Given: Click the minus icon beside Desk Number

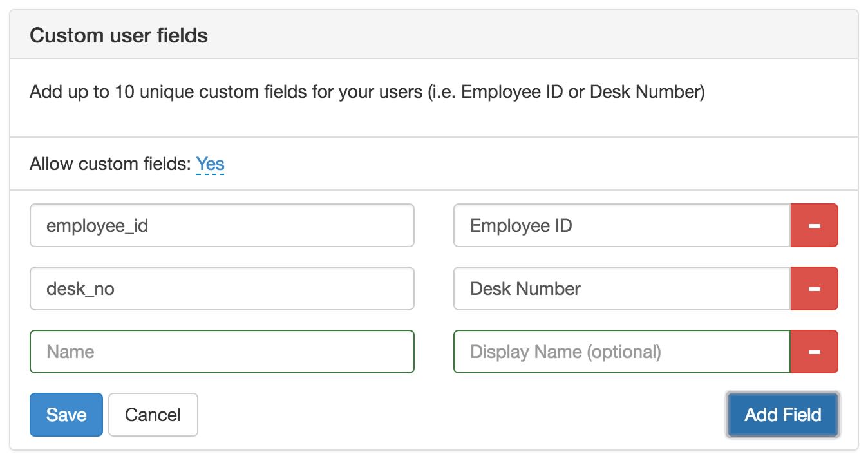Looking at the screenshot, I should 814,288.
